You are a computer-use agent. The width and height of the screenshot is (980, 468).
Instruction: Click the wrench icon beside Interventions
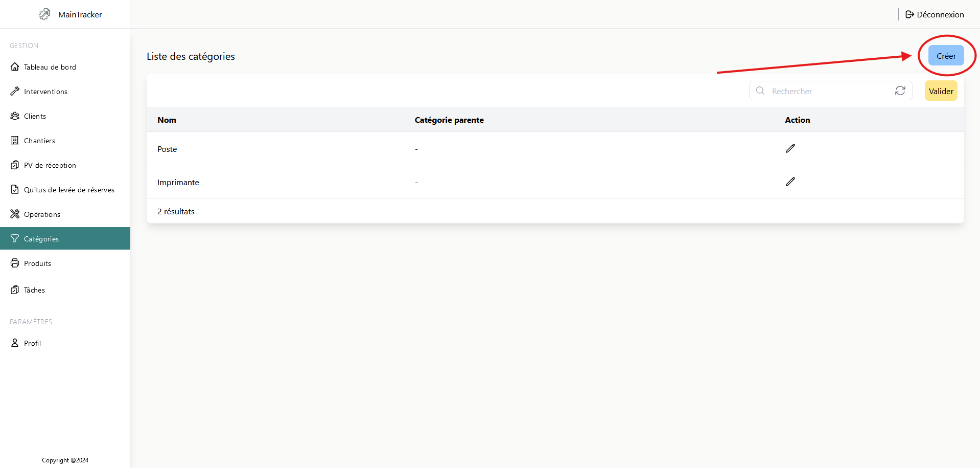pyautogui.click(x=15, y=92)
